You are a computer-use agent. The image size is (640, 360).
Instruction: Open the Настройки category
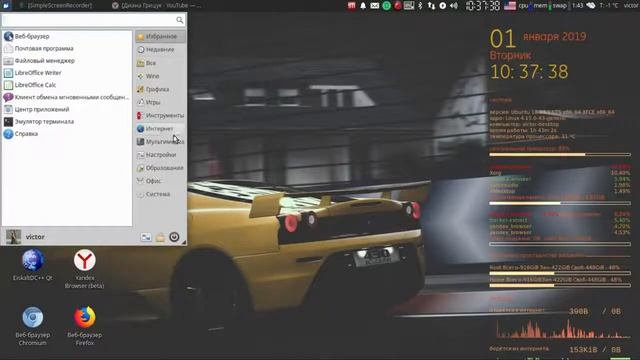160,155
